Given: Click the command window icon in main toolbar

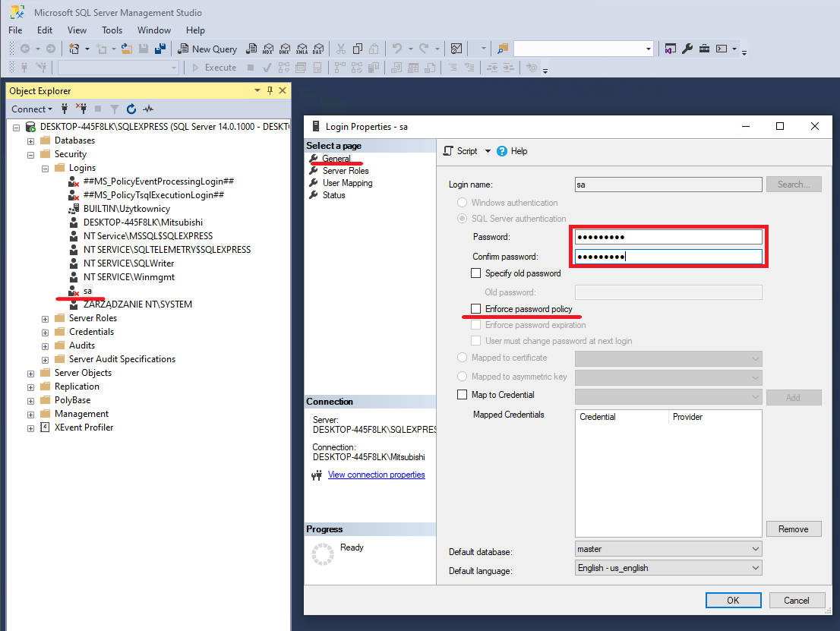Looking at the screenshot, I should [722, 49].
